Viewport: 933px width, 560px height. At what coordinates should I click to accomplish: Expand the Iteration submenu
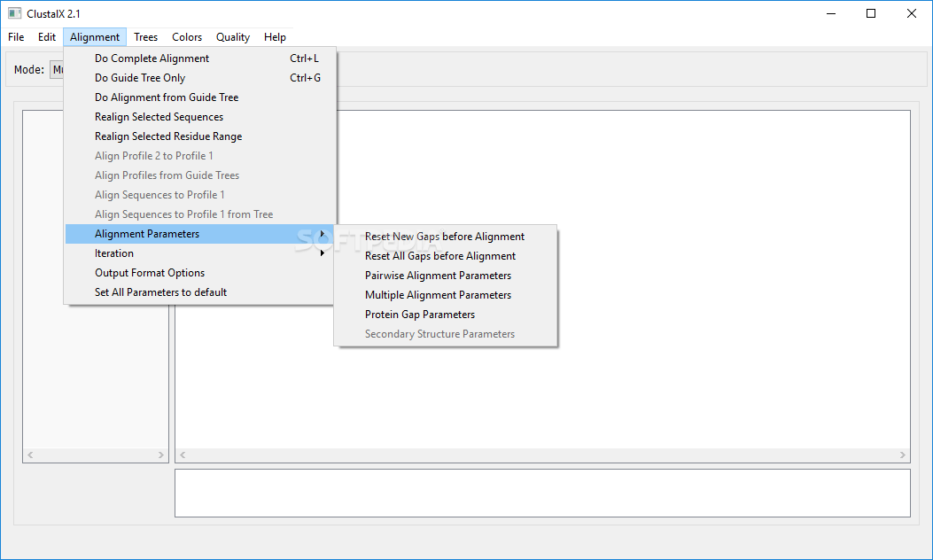tap(200, 253)
